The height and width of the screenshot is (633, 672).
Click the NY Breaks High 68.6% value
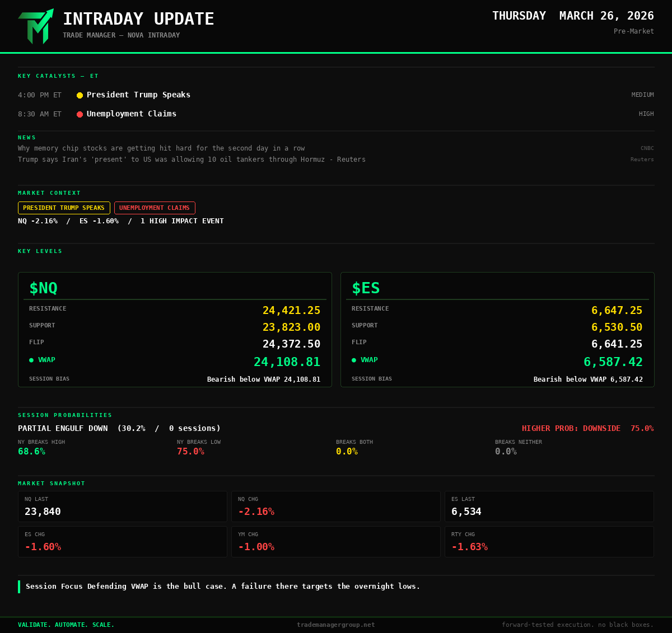click(x=31, y=451)
